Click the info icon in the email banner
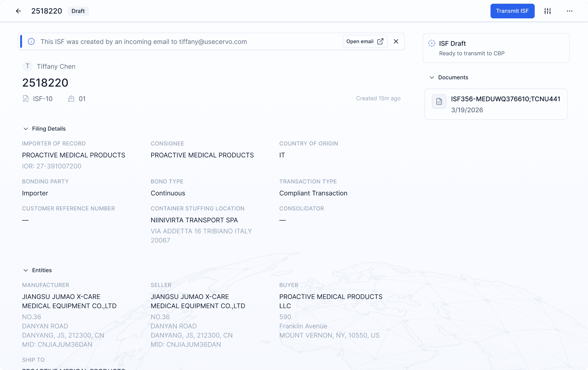 pos(31,41)
